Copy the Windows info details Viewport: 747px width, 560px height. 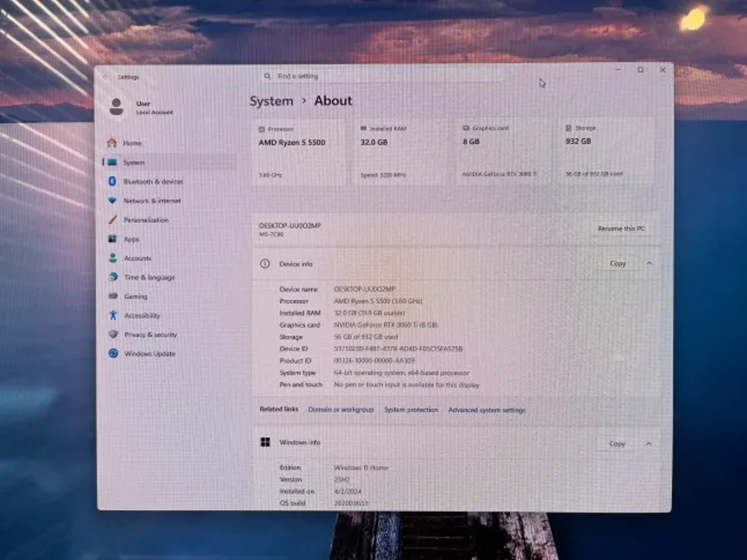click(x=617, y=444)
